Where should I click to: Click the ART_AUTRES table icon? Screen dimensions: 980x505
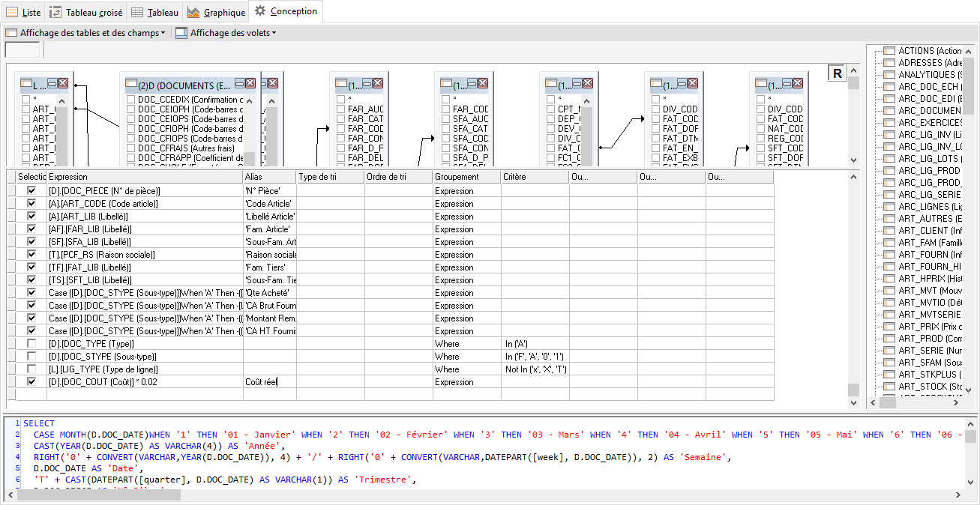pyautogui.click(x=889, y=219)
